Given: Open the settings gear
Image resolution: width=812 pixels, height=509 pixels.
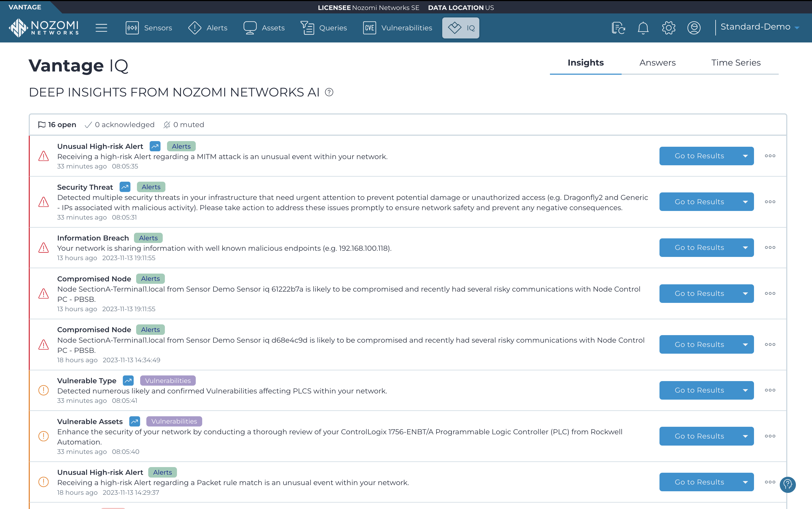Looking at the screenshot, I should pos(668,28).
